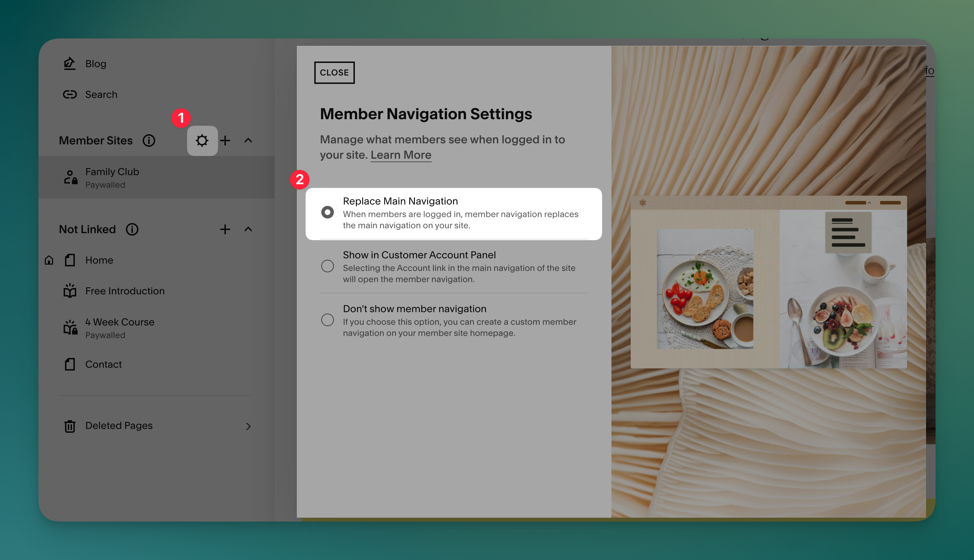Select Replace Main Navigation radio button
The image size is (974, 560).
[327, 212]
